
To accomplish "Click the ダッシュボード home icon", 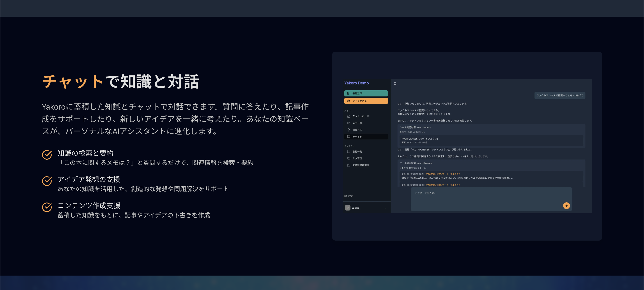I will tap(349, 116).
